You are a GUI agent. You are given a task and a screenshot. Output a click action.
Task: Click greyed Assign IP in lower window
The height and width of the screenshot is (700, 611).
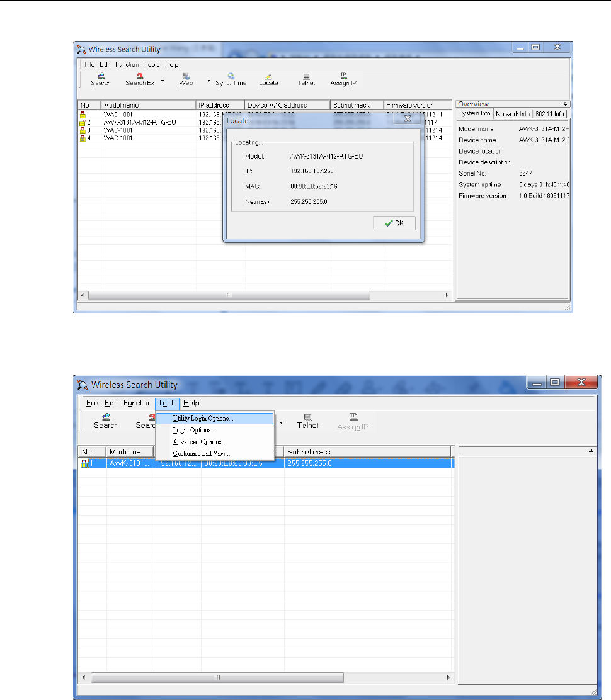353,422
